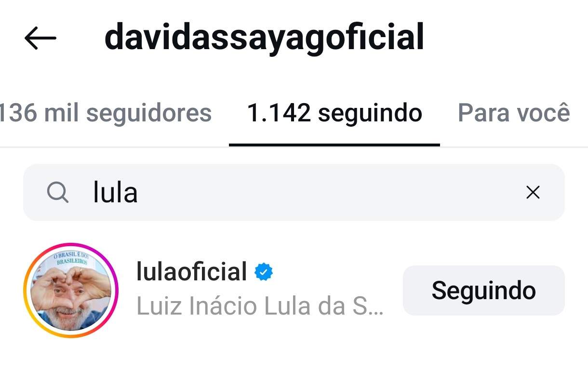
Task: Tap the heart-hands photo in avatar
Action: point(71,290)
